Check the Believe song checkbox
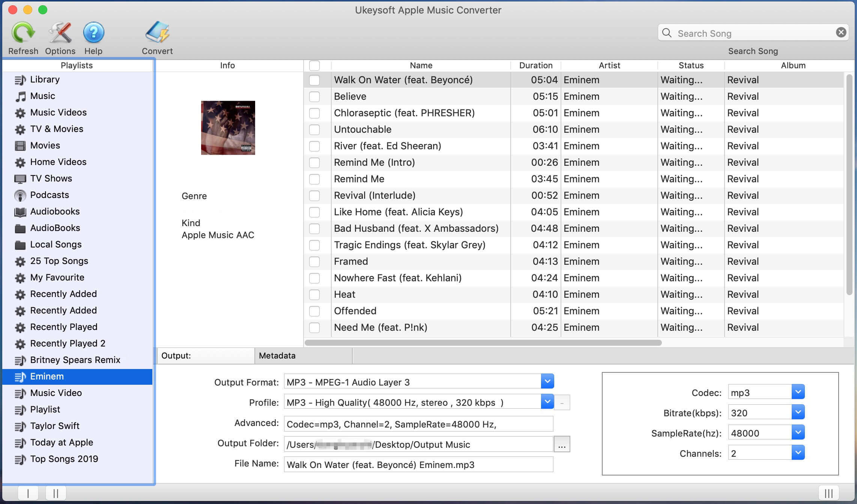857x504 pixels. (x=314, y=96)
